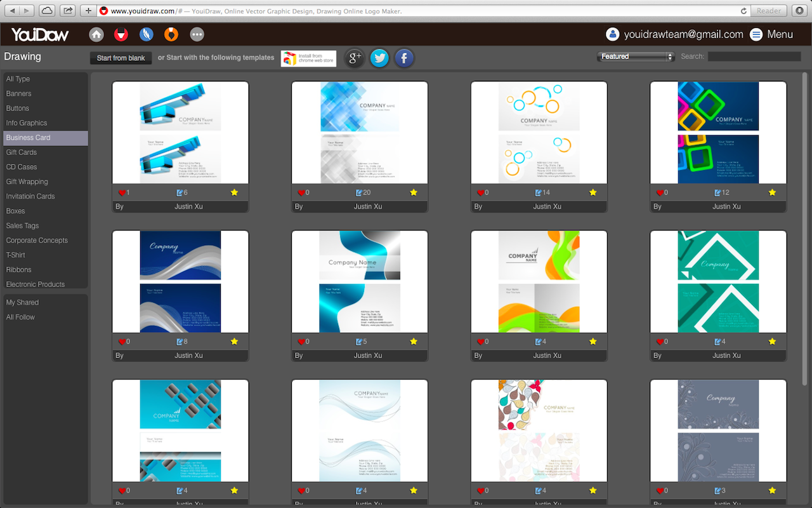This screenshot has height=508, width=812.
Task: Open the Drawing pen tool icon
Action: click(x=171, y=34)
